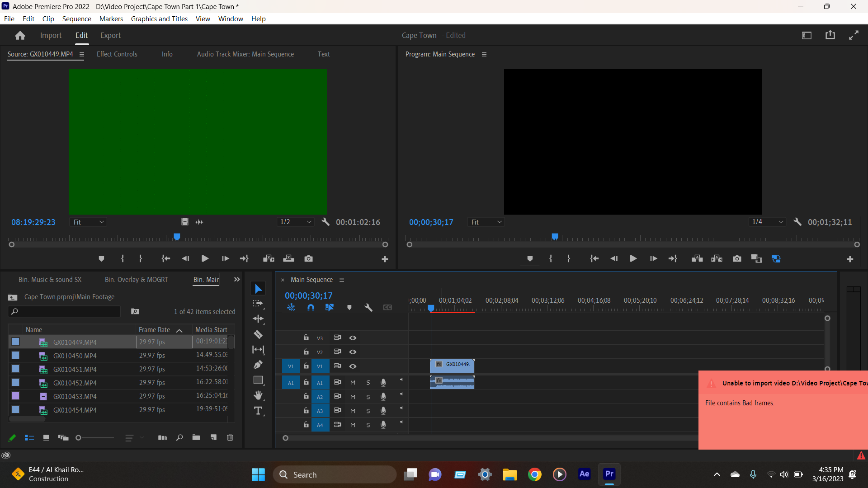The width and height of the screenshot is (868, 488).
Task: Select the Pen tool in the timeline toolbar
Action: point(258,365)
